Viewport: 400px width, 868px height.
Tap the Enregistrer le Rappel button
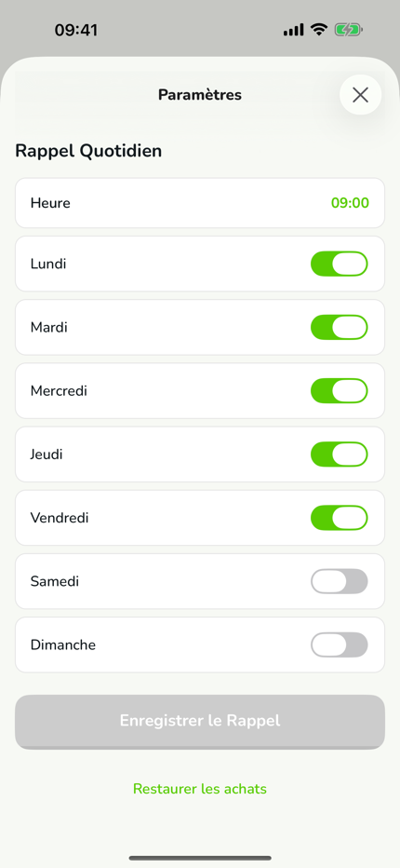point(200,722)
